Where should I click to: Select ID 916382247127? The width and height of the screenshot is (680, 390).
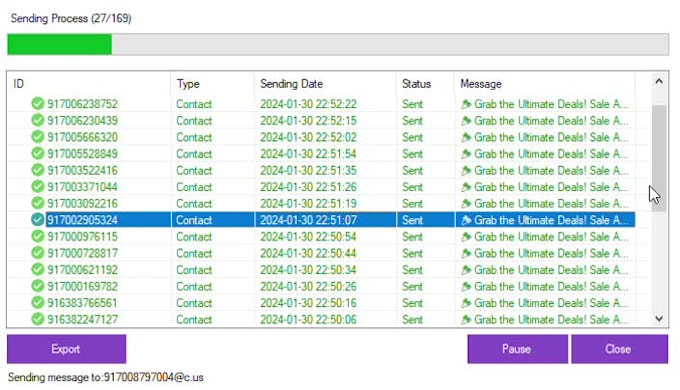click(x=82, y=319)
